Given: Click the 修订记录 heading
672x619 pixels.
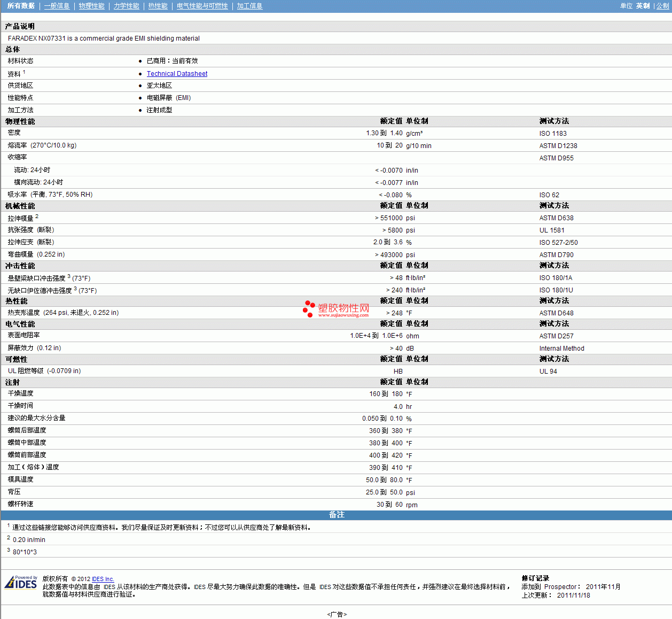Looking at the screenshot, I should click(x=535, y=578).
